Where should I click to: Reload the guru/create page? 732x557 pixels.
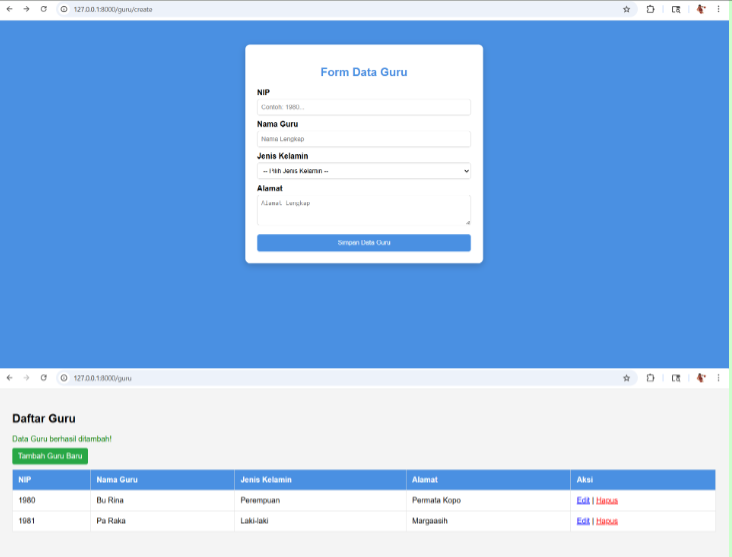(43, 9)
